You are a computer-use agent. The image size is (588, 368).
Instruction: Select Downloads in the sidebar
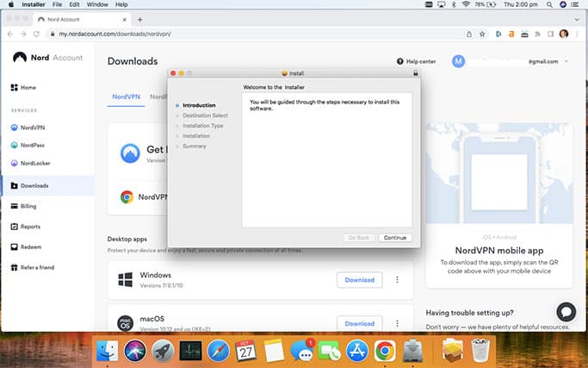48,185
